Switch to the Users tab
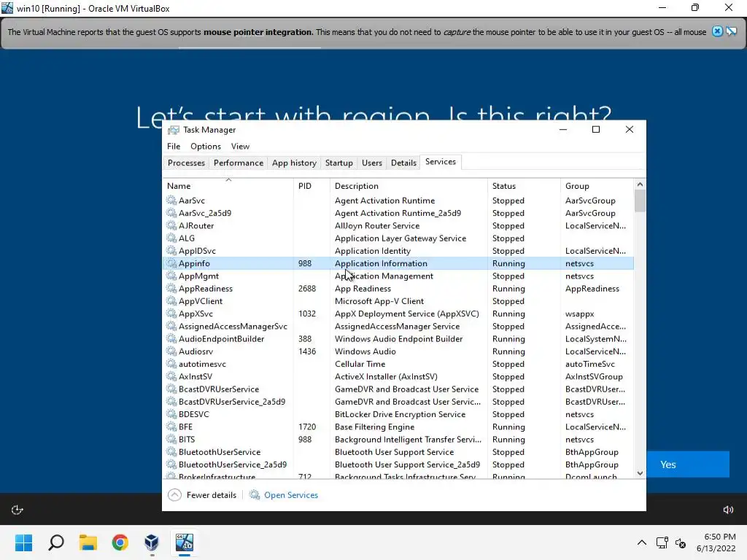Screen dimensions: 747x560 click(371, 163)
